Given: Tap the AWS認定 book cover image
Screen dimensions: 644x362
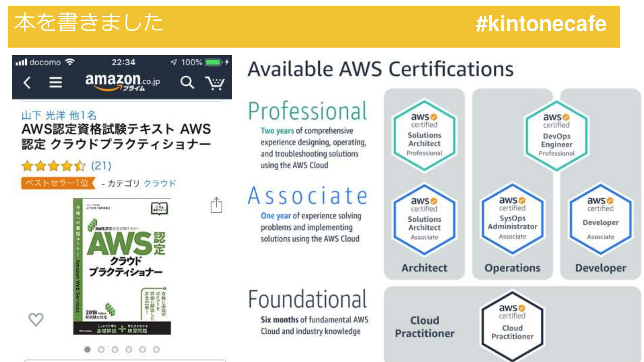Looking at the screenshot, I should click(x=122, y=266).
